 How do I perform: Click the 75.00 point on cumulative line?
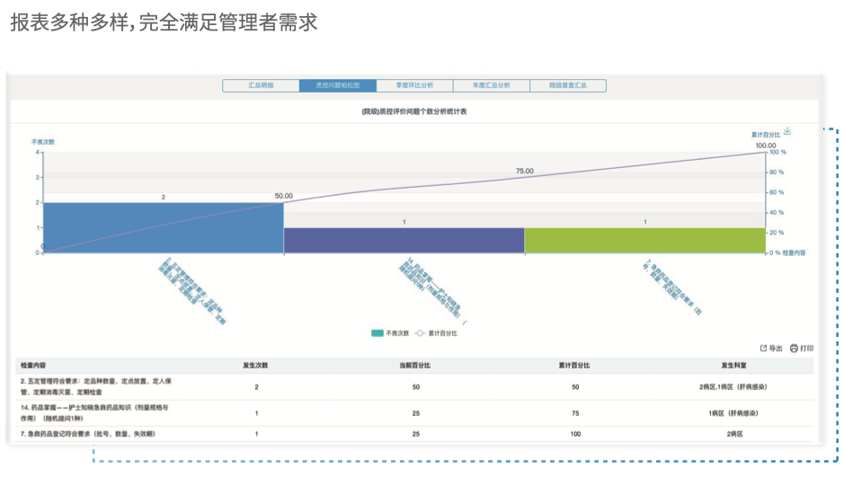524,178
